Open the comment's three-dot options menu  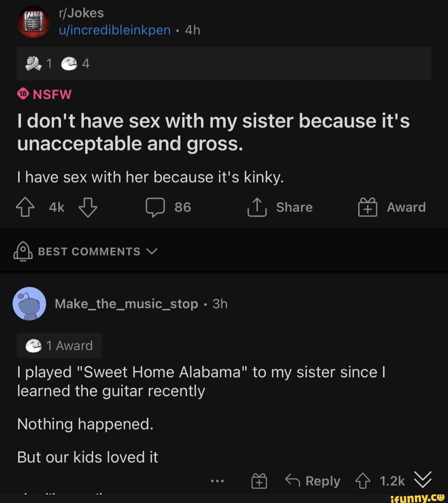click(x=218, y=481)
